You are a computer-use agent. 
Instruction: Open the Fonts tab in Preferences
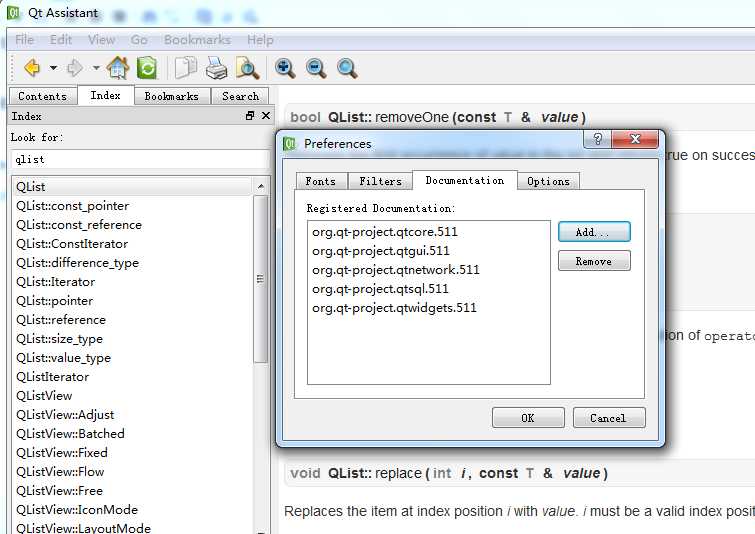321,181
